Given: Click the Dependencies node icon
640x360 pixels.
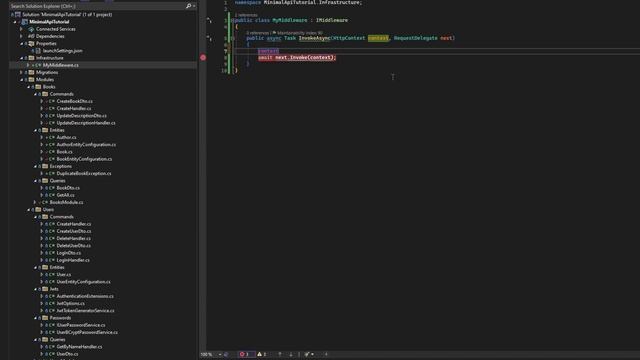Looking at the screenshot, I should pos(31,36).
